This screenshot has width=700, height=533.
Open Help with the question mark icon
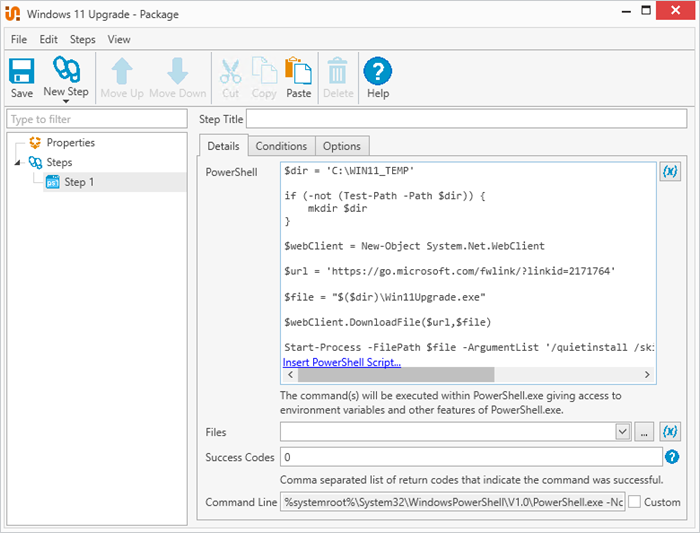[x=377, y=72]
